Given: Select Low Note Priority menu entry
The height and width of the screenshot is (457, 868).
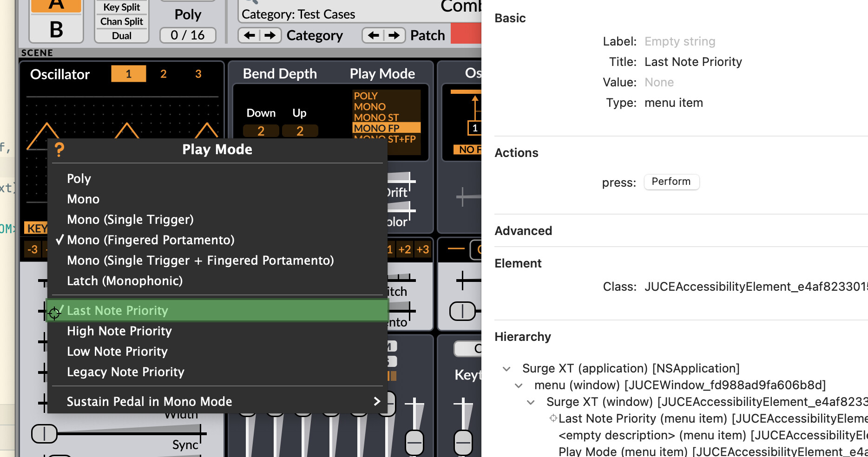Looking at the screenshot, I should point(217,352).
